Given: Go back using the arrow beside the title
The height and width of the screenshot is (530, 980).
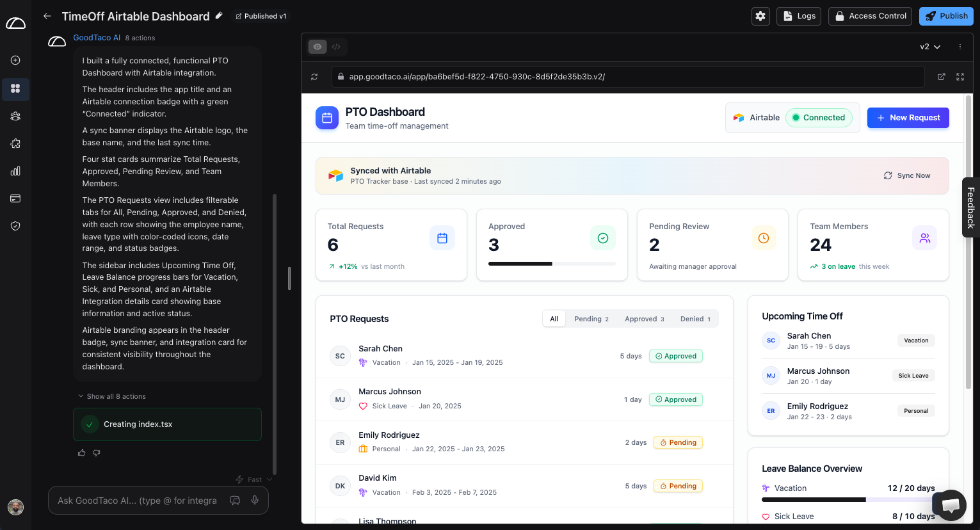Looking at the screenshot, I should click(x=47, y=16).
